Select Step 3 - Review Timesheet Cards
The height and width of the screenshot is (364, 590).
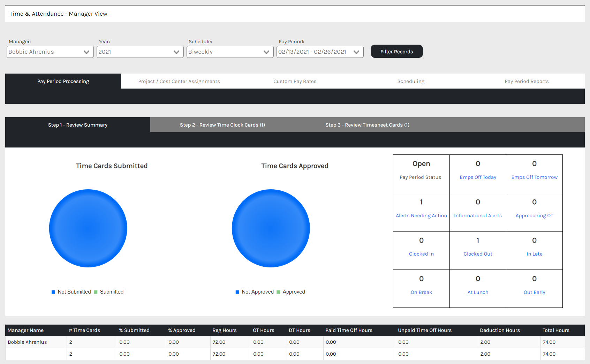coord(368,125)
